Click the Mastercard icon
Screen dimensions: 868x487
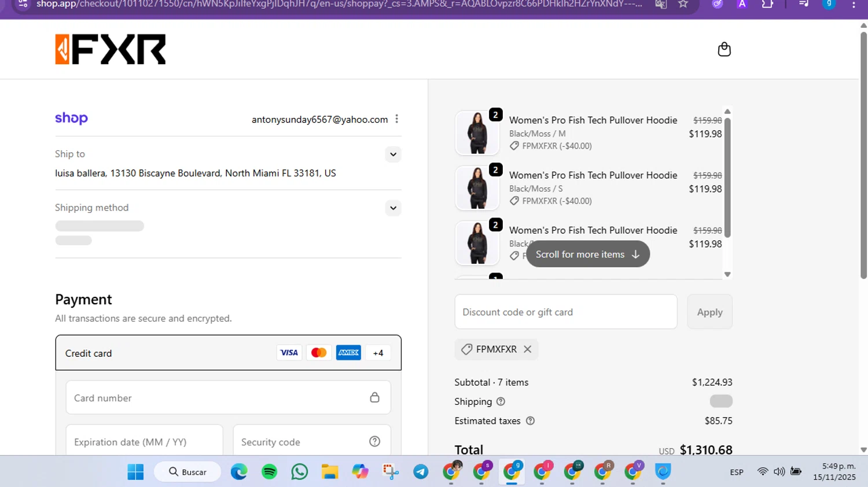(319, 353)
